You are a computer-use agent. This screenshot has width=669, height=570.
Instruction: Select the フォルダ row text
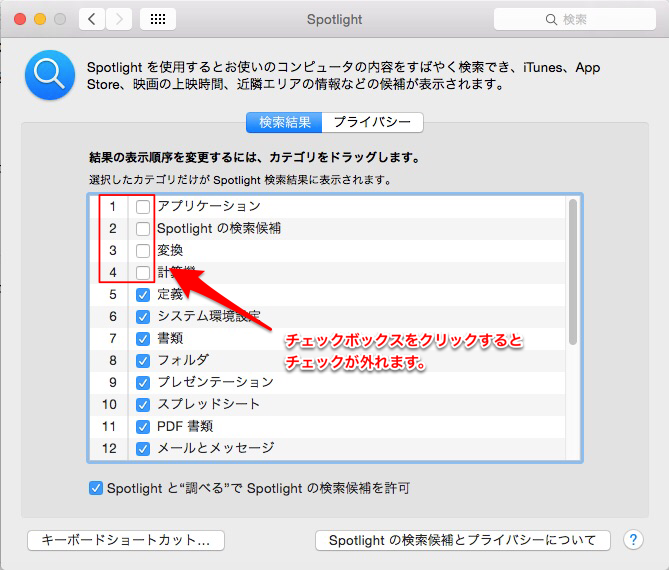click(x=183, y=361)
